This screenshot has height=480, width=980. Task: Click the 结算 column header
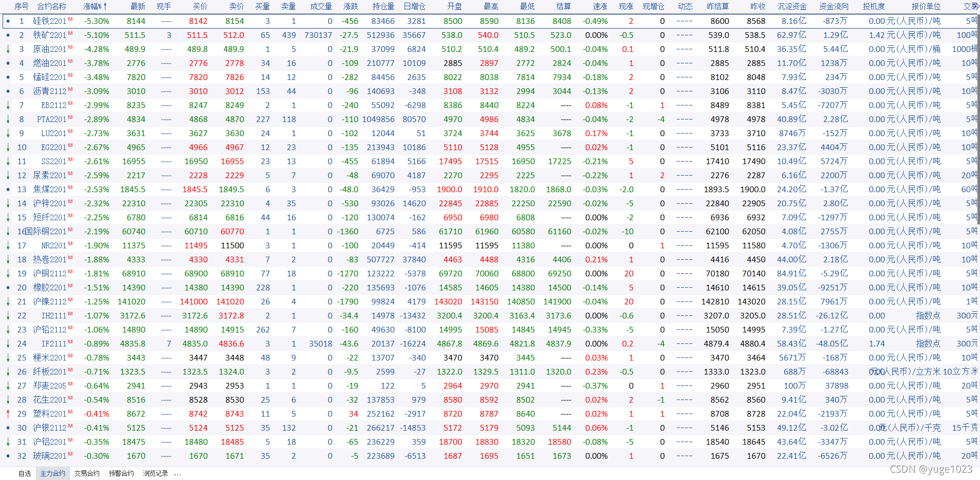(x=563, y=6)
